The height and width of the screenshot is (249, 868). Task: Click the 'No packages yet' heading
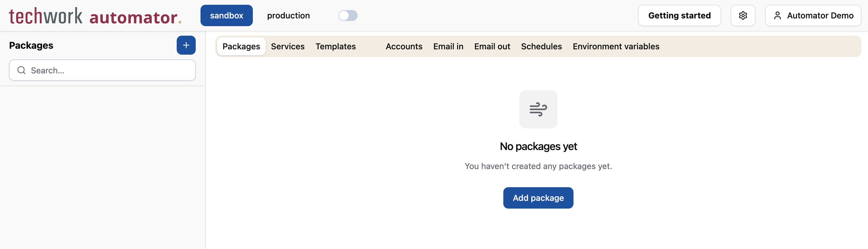pos(538,146)
